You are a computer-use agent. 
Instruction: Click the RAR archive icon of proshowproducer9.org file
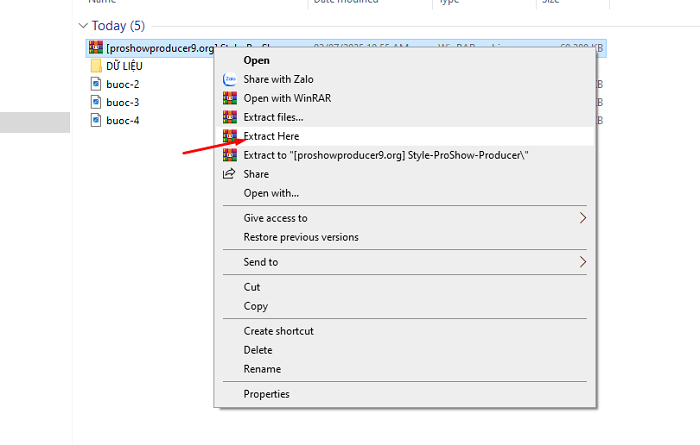tap(96, 47)
